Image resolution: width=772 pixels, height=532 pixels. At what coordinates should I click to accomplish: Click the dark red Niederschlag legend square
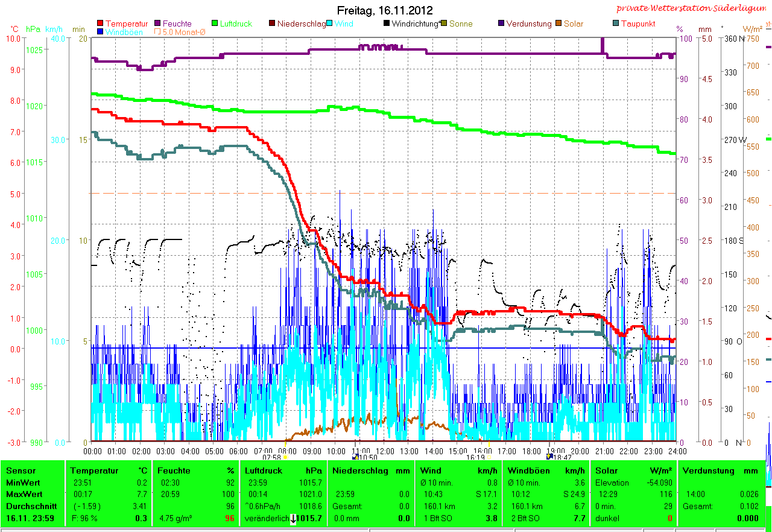point(273,24)
